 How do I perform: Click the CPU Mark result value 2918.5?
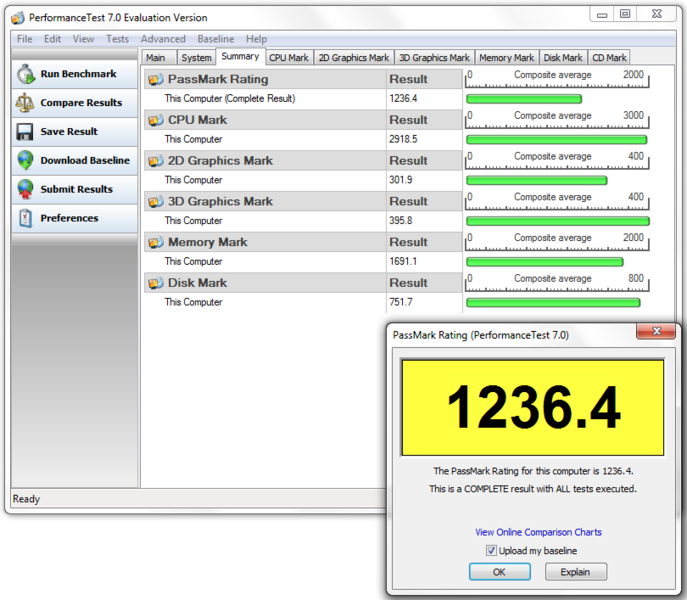[x=403, y=139]
